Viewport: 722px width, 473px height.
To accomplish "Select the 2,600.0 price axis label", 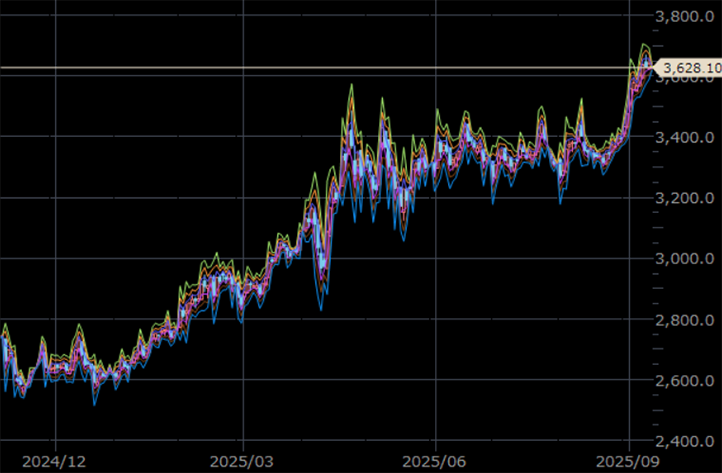I will coord(684,381).
